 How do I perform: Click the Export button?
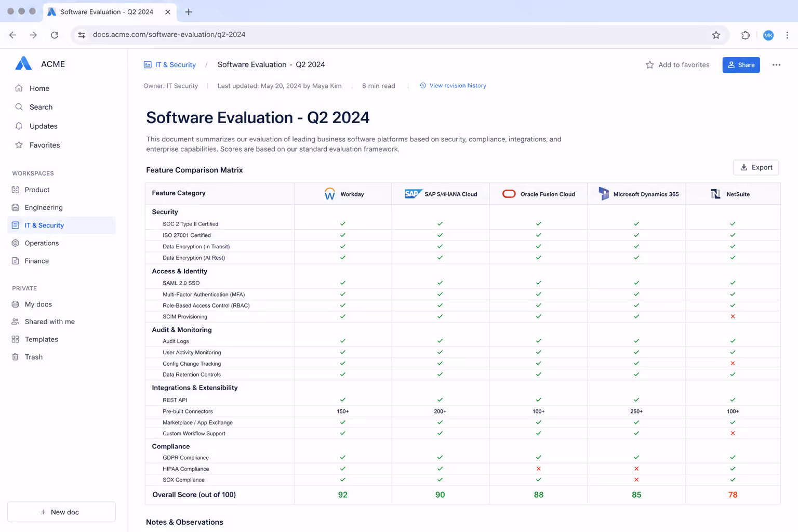click(756, 167)
